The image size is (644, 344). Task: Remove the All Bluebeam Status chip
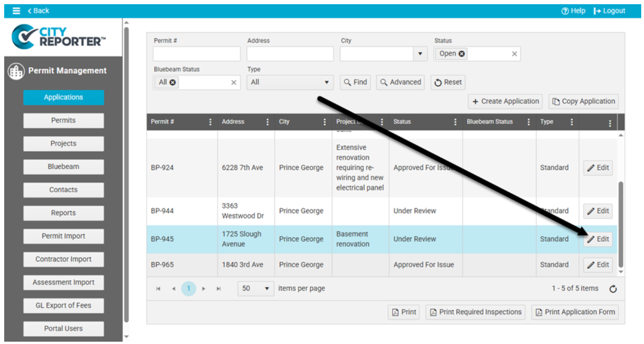pos(172,83)
